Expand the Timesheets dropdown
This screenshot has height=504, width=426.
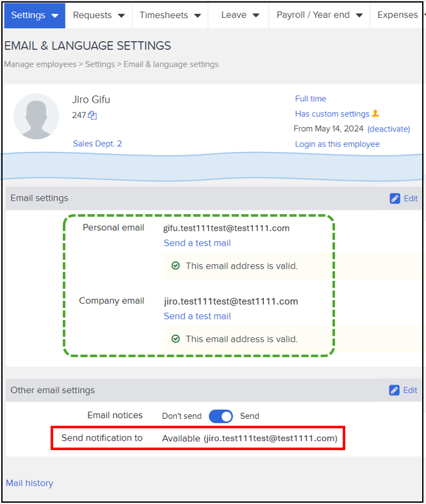[170, 15]
